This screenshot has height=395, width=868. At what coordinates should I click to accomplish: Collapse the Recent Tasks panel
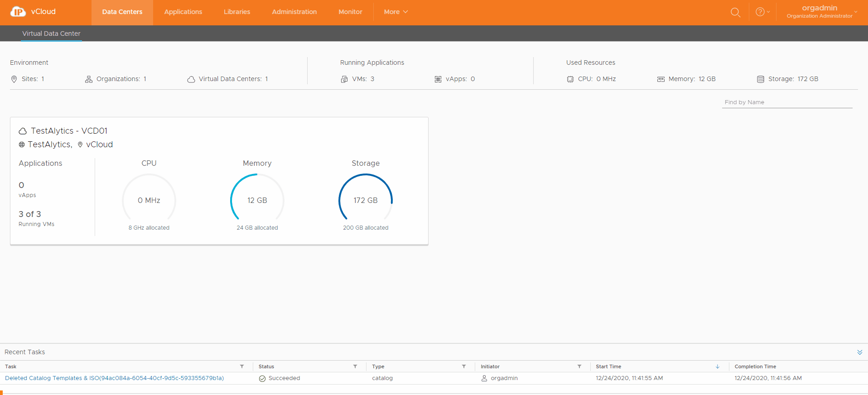pyautogui.click(x=859, y=352)
